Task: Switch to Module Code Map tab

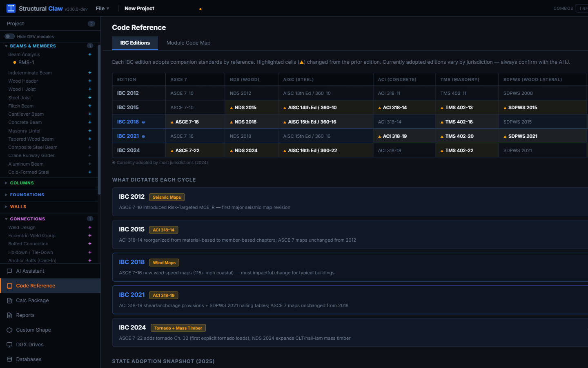Action: click(188, 43)
